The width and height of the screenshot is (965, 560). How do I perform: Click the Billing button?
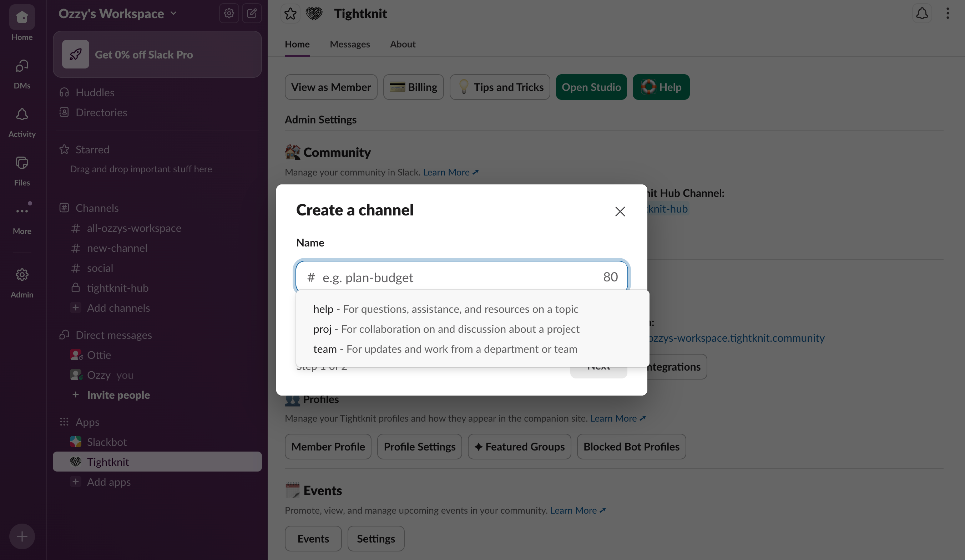(x=413, y=87)
